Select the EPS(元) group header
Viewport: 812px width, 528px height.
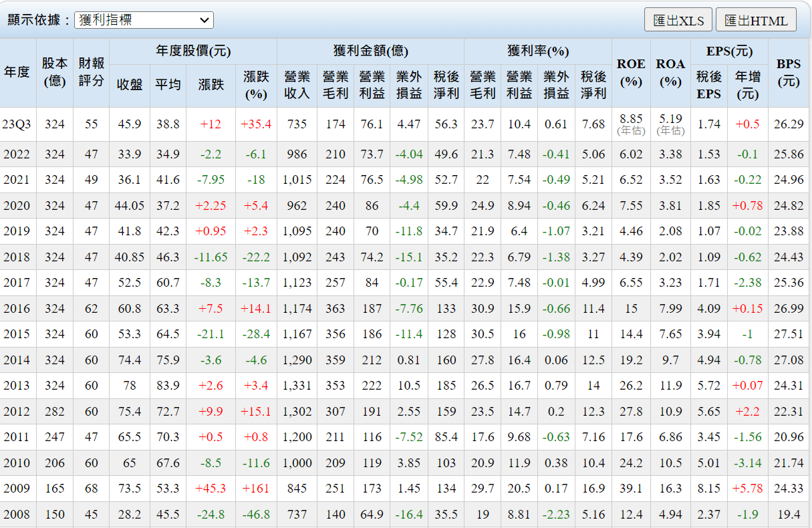(729, 51)
